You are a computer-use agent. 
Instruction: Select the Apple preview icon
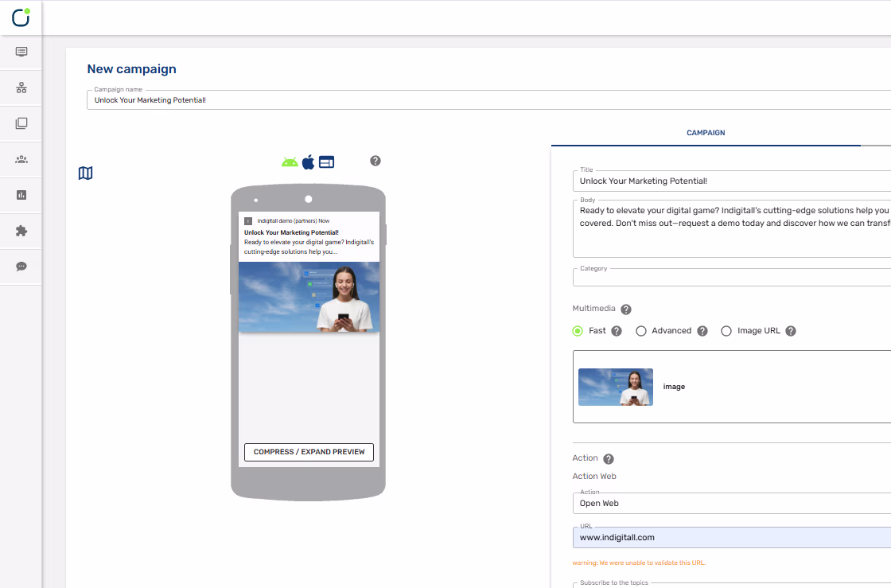tap(308, 161)
